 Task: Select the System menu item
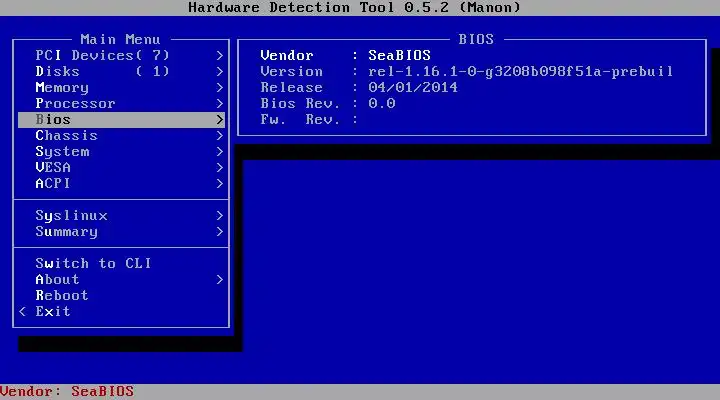click(121, 152)
